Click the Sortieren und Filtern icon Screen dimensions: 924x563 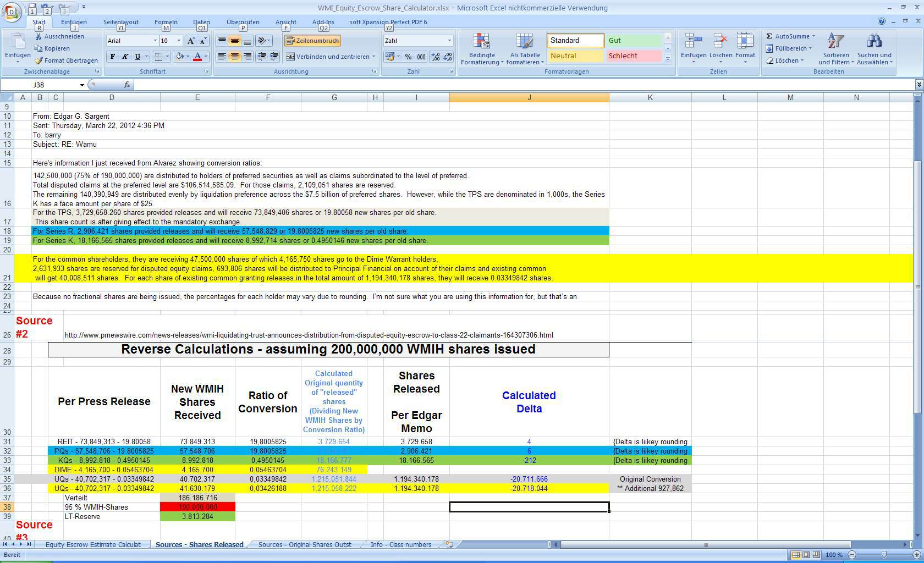[x=835, y=49]
